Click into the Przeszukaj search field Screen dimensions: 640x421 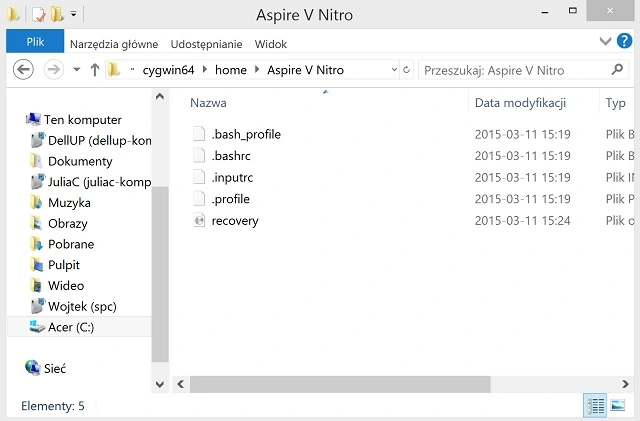[x=510, y=70]
